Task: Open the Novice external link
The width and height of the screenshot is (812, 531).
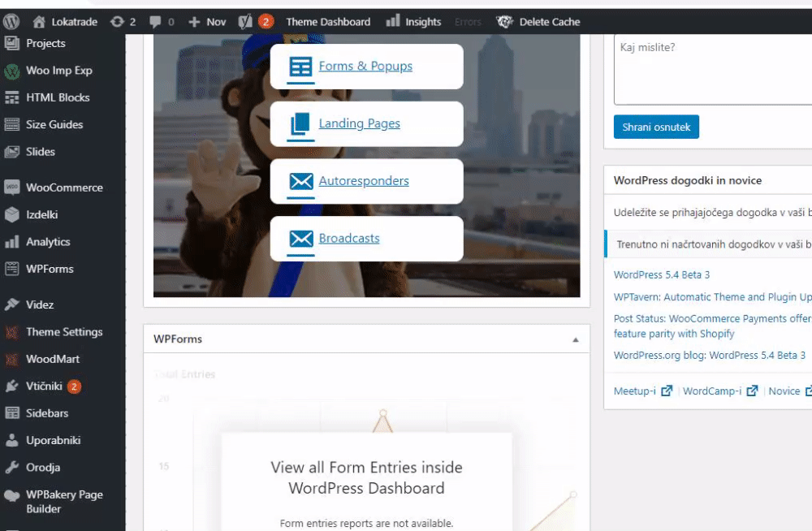Action: click(x=790, y=391)
